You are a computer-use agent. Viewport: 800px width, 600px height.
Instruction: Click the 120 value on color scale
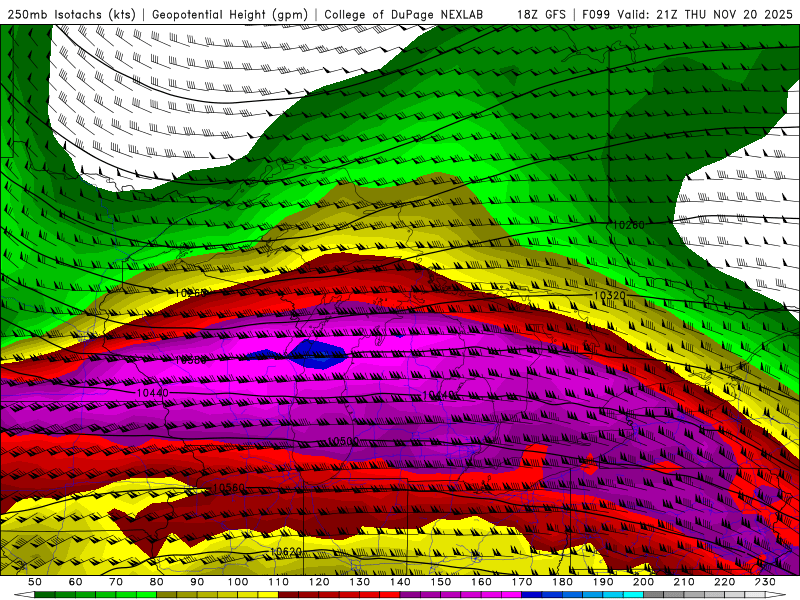[319, 582]
